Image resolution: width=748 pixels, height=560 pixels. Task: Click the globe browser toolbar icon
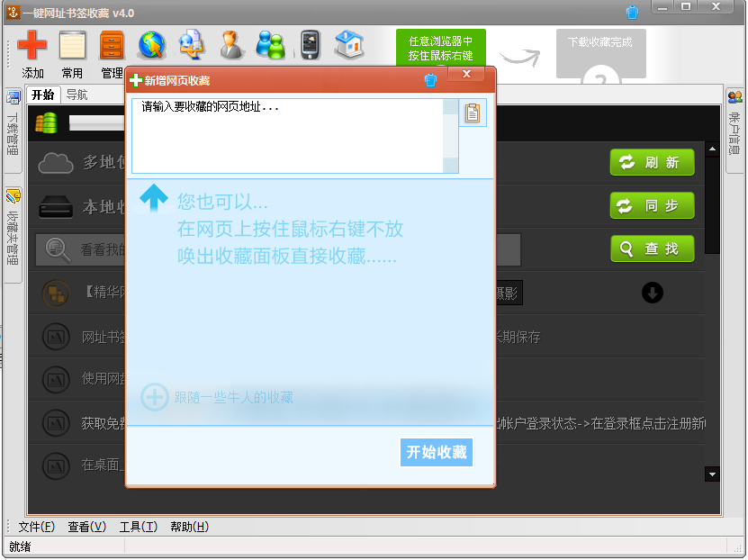(152, 44)
